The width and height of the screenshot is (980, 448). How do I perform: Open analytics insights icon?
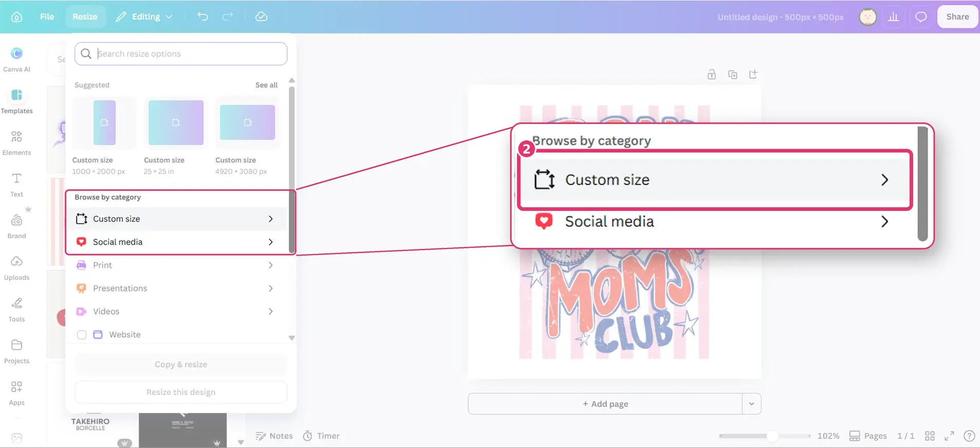pos(894,16)
